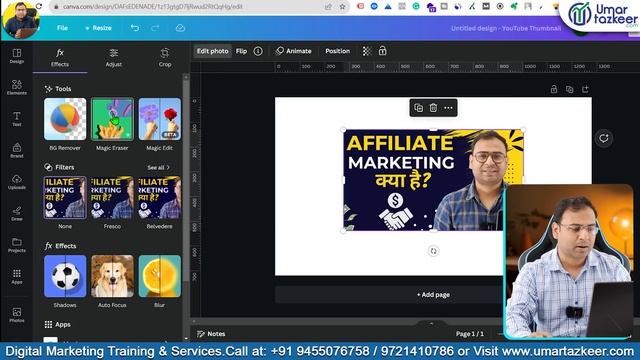Viewport: 640px width, 360px height.
Task: Lock the page with padlock icon
Action: click(x=554, y=89)
